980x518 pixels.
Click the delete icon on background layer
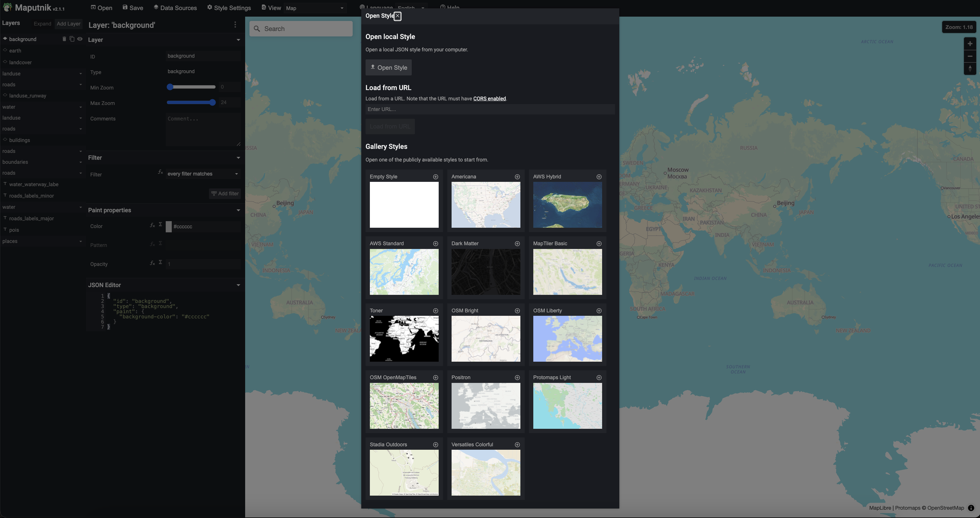point(64,39)
